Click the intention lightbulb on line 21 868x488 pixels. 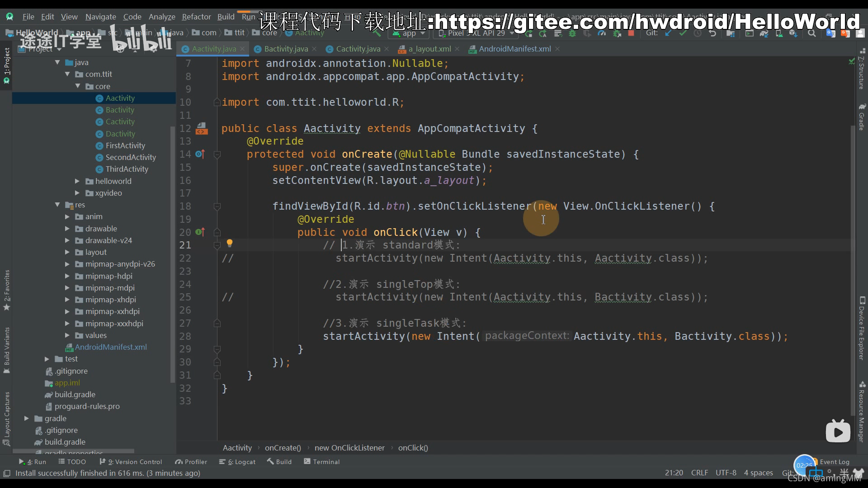click(x=230, y=244)
